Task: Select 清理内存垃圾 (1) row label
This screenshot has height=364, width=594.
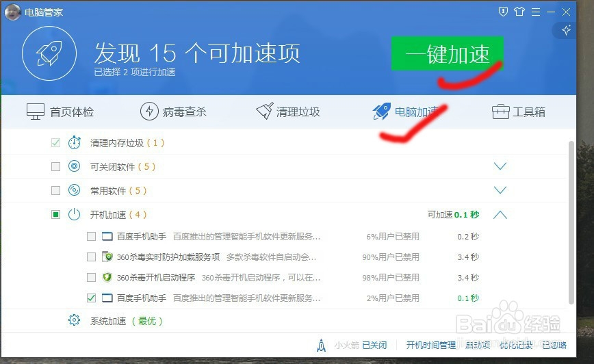Action: pos(127,143)
